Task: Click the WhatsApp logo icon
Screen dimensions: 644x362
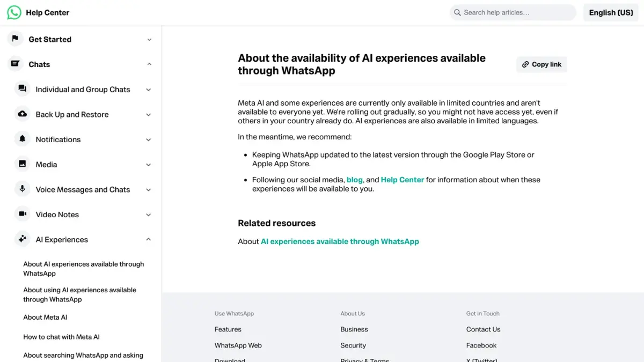Action: tap(14, 12)
